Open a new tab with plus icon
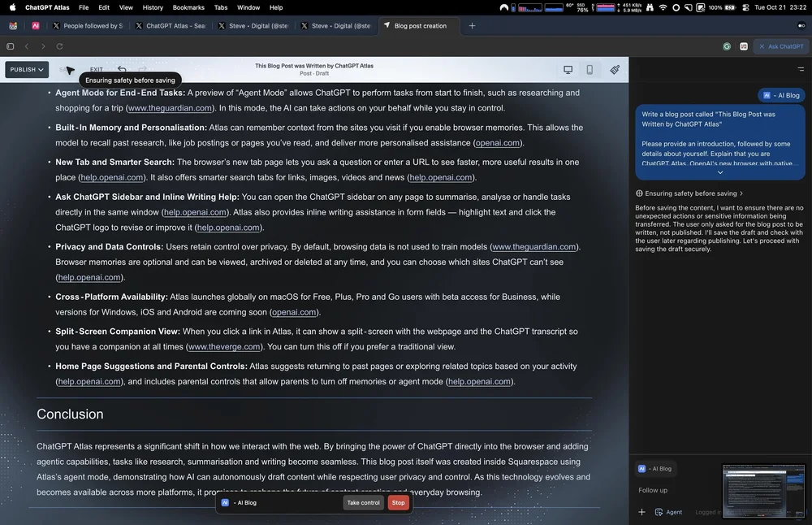Viewport: 812px width, 525px height. [472, 26]
